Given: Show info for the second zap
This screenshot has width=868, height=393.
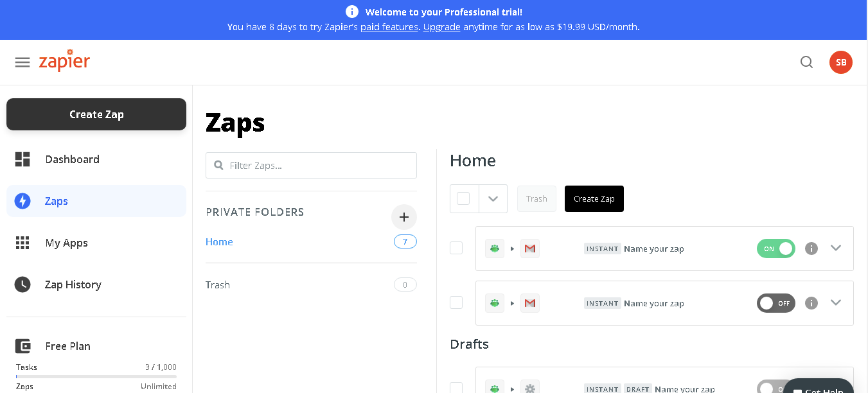Looking at the screenshot, I should [811, 303].
